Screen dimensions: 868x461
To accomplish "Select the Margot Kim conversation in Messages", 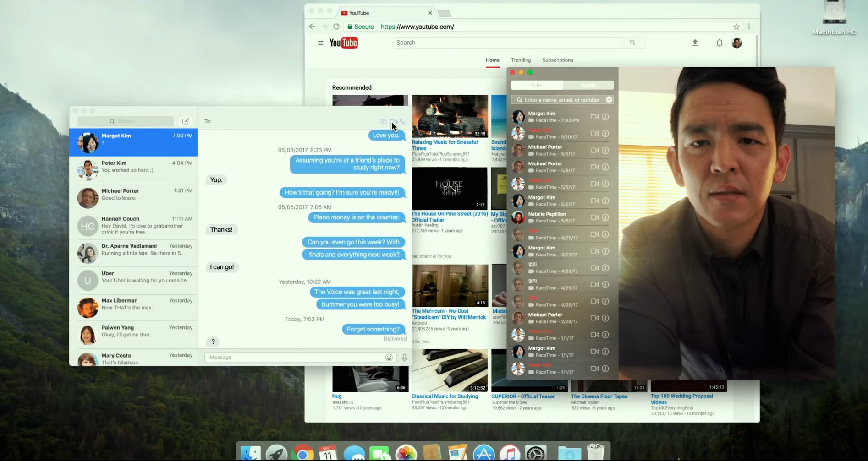I will click(133, 142).
